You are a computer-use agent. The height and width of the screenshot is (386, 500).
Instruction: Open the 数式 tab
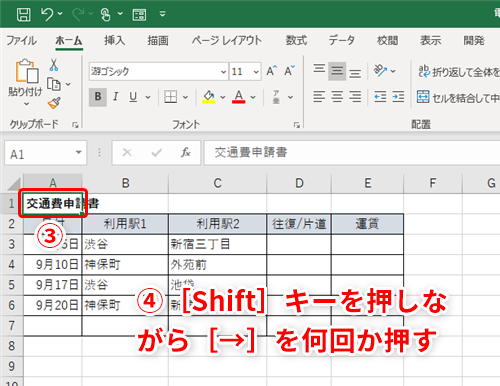(296, 40)
